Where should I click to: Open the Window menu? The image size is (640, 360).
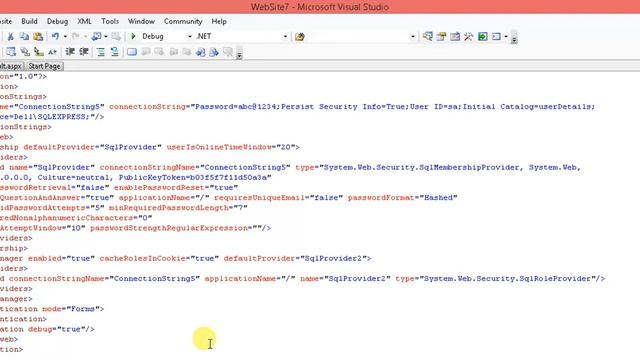141,21
